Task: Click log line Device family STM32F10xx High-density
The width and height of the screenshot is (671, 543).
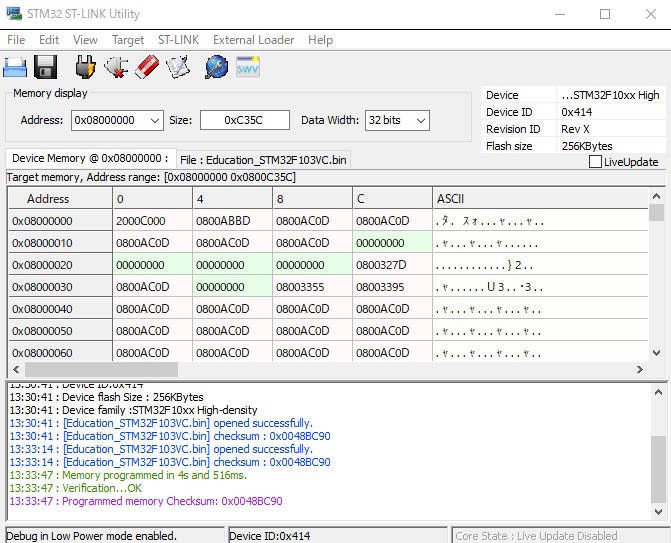Action: coord(134,410)
